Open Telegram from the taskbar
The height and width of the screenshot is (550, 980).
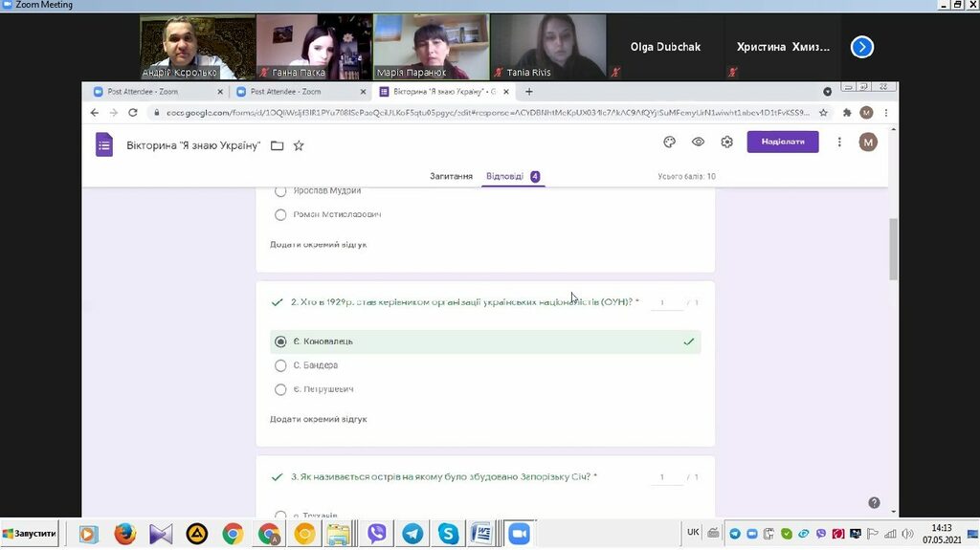pyautogui.click(x=412, y=534)
